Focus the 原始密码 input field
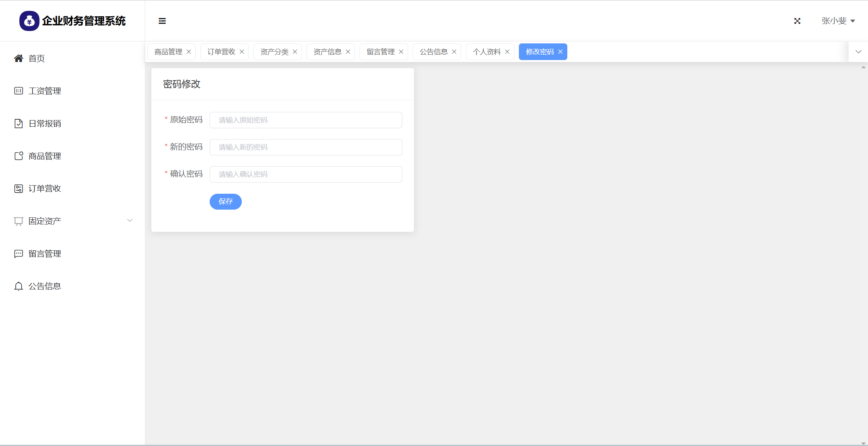This screenshot has width=868, height=446. point(306,120)
